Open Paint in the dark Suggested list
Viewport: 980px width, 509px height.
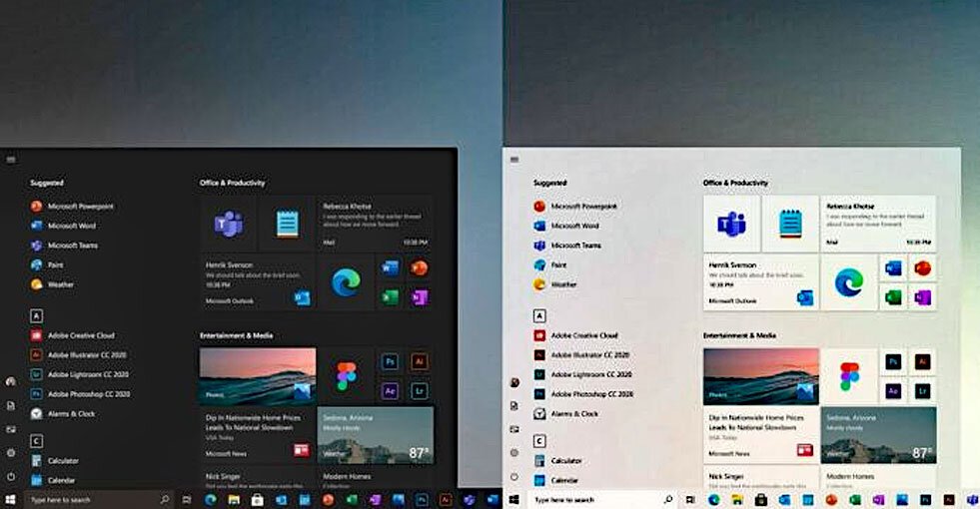click(48, 264)
